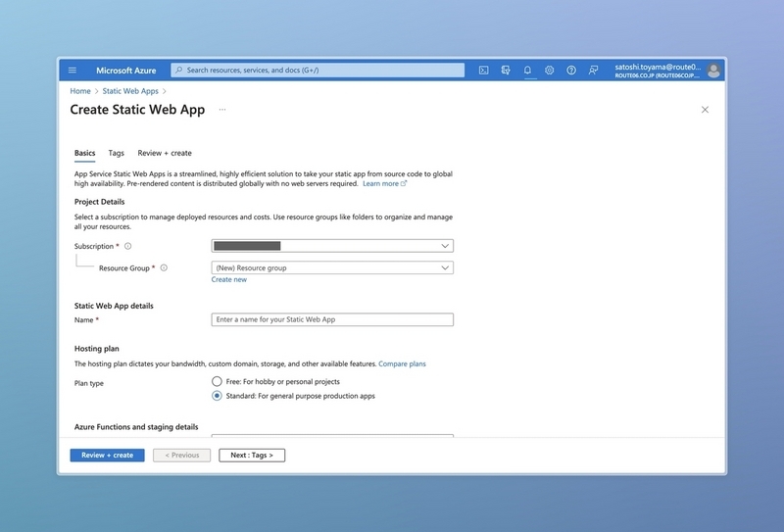Open the Azure portal hamburger menu
Image resolution: width=784 pixels, height=532 pixels.
[73, 70]
